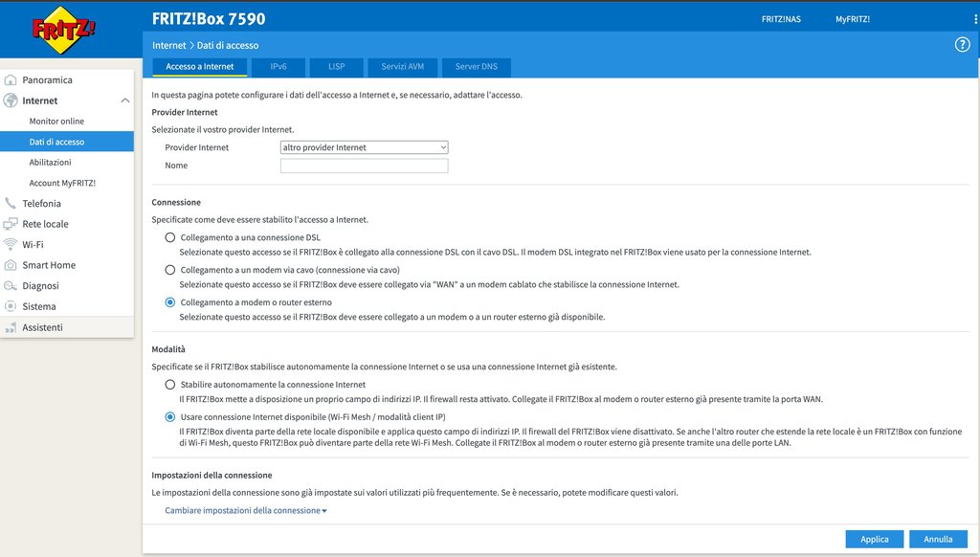Click the Internet globe icon
This screenshot has width=980, height=557.
11,100
